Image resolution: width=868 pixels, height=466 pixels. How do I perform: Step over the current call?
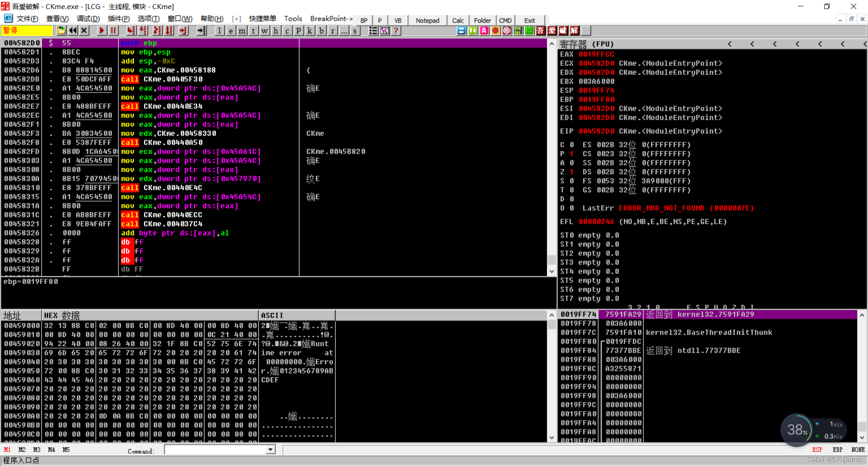pos(143,30)
